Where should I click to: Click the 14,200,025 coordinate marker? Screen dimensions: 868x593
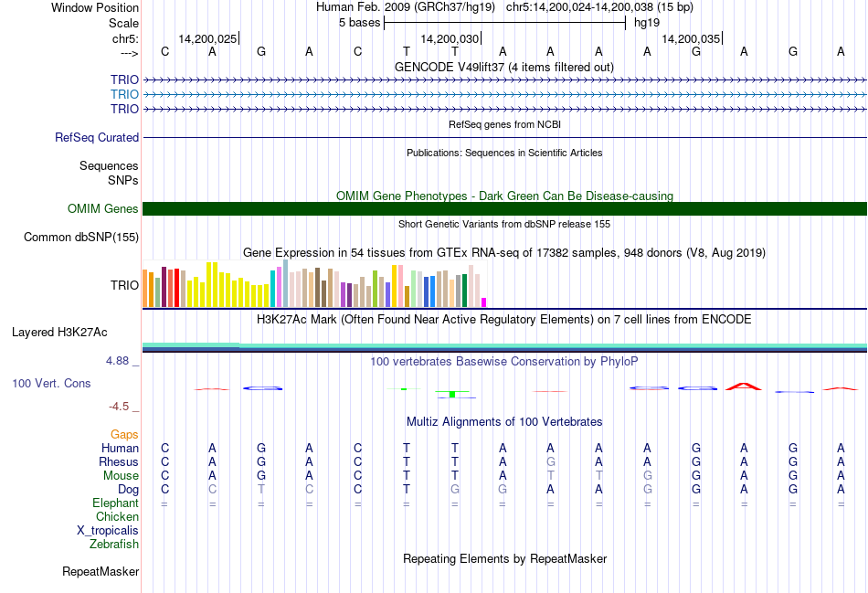[207, 38]
